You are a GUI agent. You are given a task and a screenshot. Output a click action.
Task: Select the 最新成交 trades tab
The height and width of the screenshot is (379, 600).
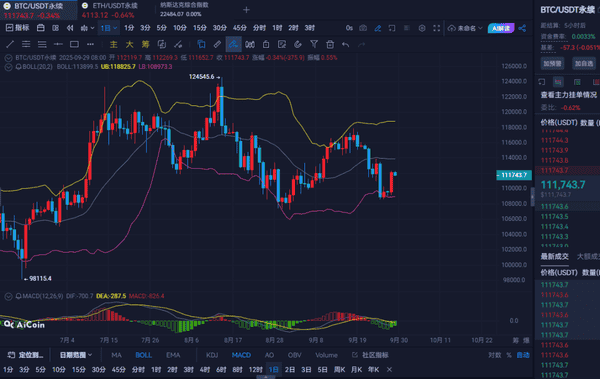coord(554,256)
